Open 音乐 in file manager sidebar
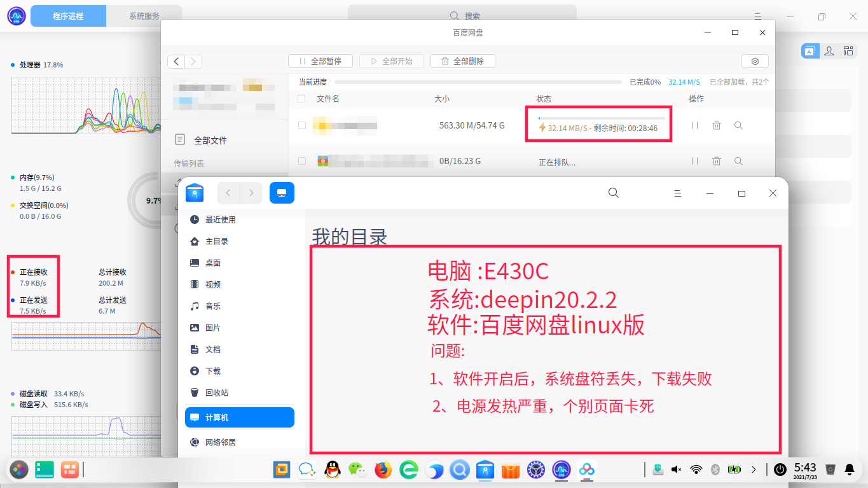 point(240,306)
